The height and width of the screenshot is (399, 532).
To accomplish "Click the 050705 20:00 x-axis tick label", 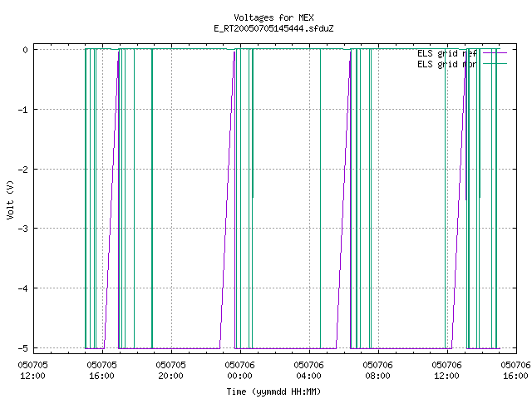I will click(170, 371).
